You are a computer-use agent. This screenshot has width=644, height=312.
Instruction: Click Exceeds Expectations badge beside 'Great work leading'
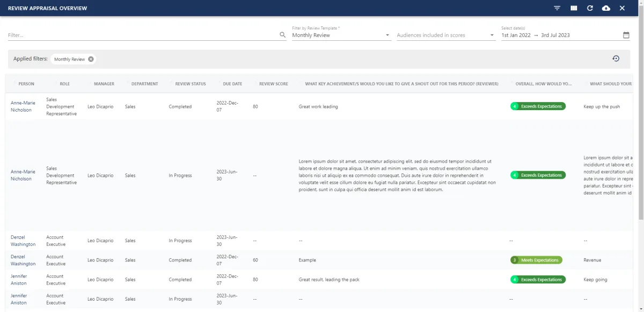(x=538, y=106)
